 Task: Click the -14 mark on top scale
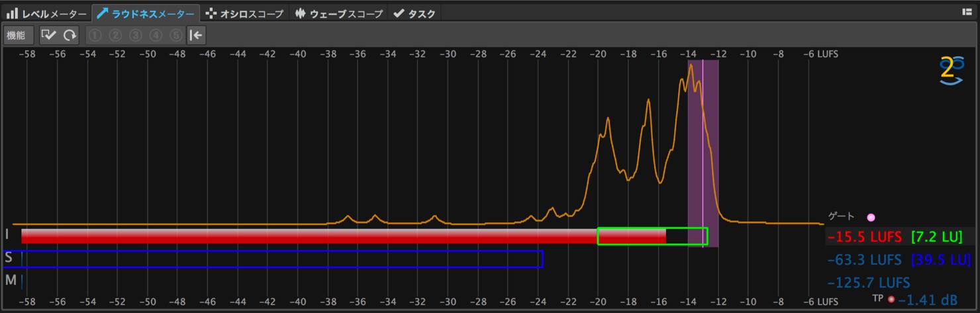(687, 54)
